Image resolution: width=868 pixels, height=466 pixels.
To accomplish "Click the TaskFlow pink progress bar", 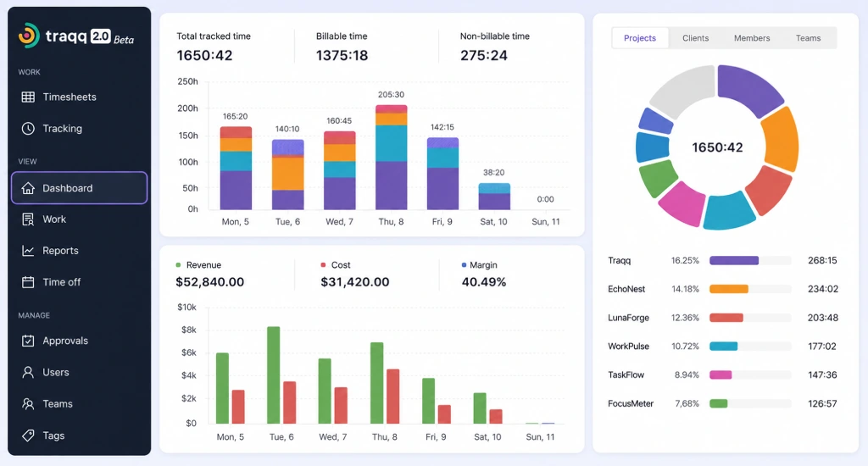I will pos(721,375).
